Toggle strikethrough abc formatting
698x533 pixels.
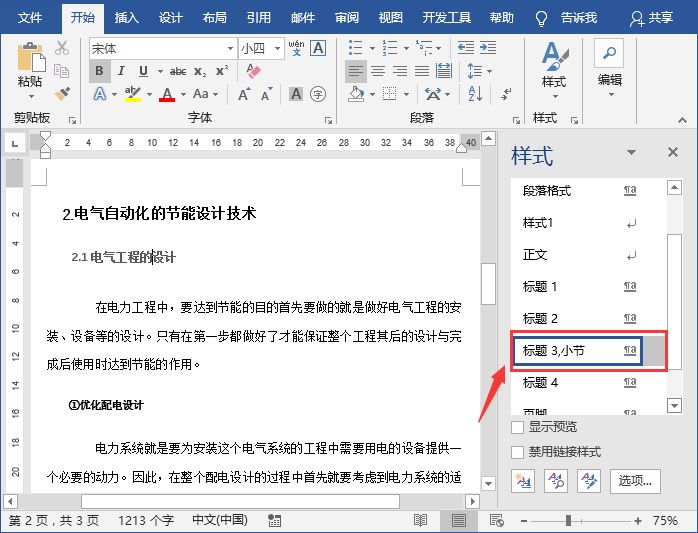point(178,71)
